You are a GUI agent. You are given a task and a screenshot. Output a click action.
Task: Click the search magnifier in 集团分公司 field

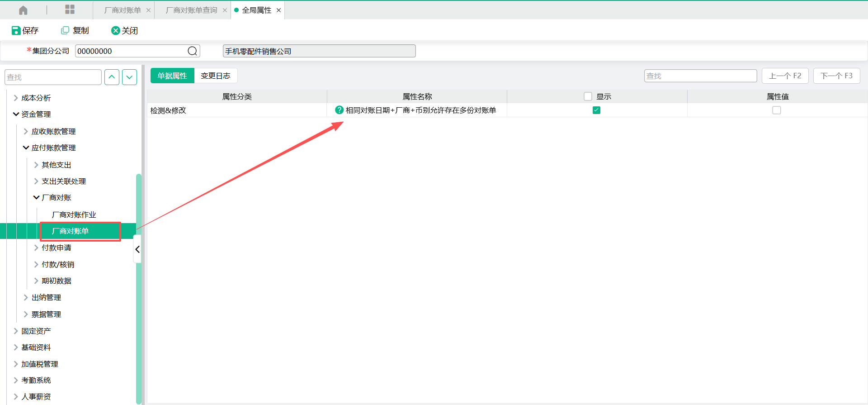(192, 51)
